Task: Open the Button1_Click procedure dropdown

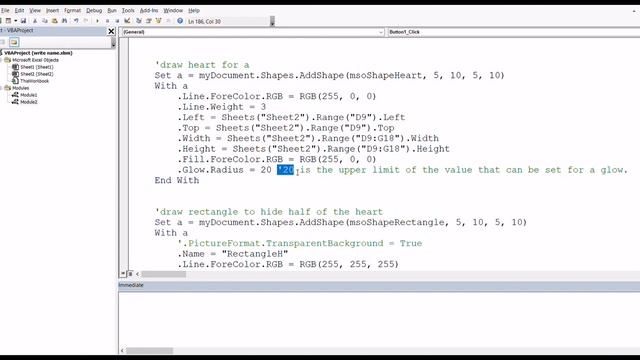Action: point(513,32)
